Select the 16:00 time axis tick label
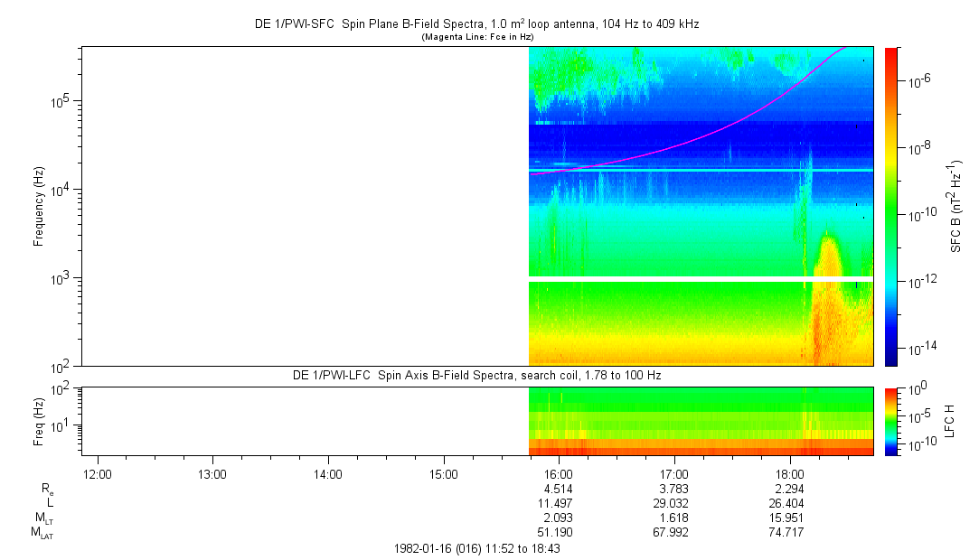 tap(559, 474)
